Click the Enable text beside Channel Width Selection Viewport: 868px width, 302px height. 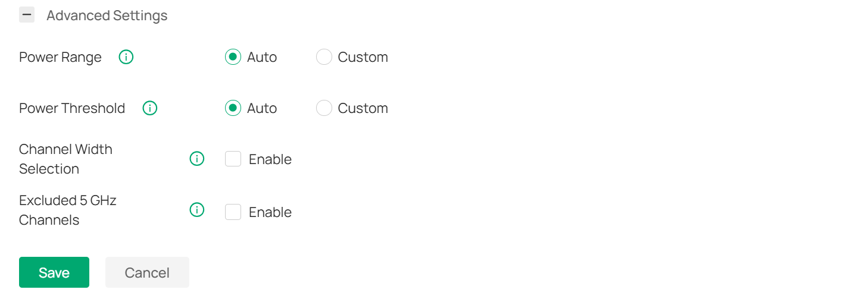[x=270, y=159]
